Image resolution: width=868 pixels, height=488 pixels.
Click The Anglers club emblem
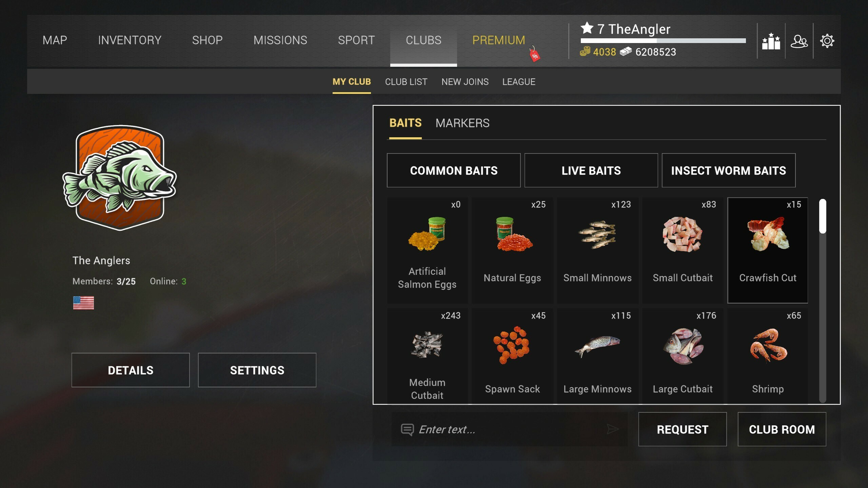(120, 178)
